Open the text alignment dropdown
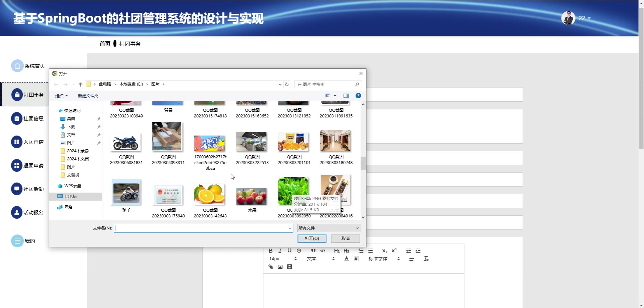This screenshot has width=644, height=308. tap(412, 259)
